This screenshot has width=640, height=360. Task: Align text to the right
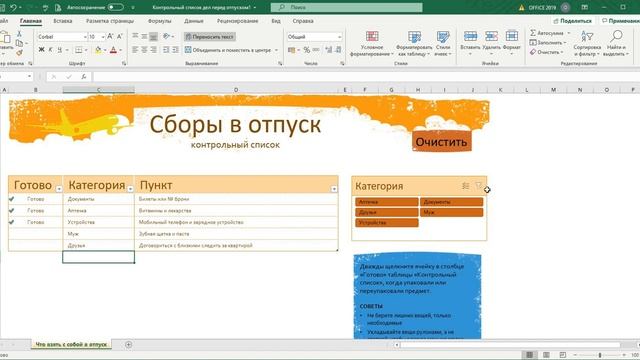153,50
